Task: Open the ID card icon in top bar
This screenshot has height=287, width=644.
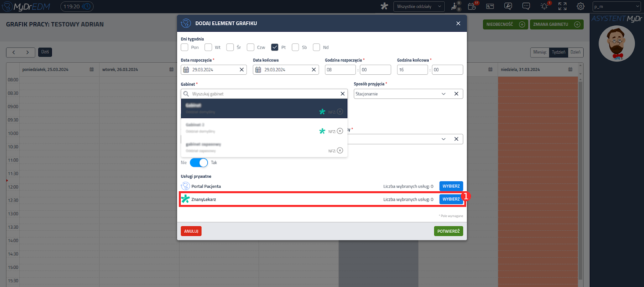Action: [490, 6]
